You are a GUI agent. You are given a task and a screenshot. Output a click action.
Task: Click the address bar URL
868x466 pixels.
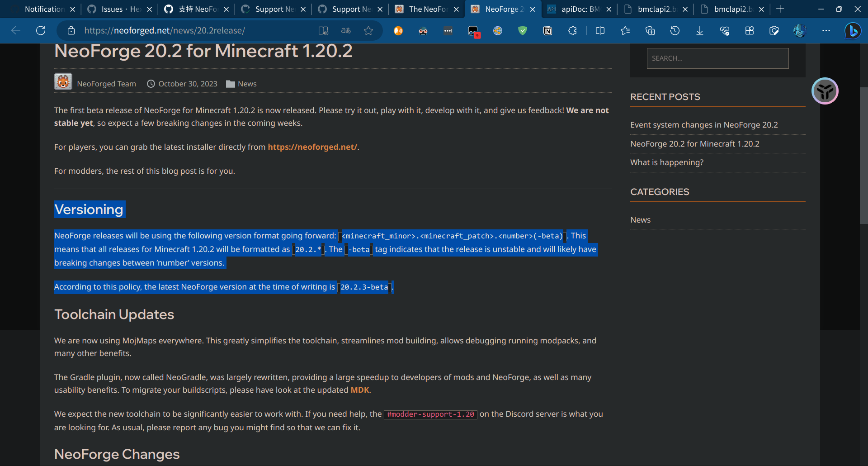pos(165,30)
